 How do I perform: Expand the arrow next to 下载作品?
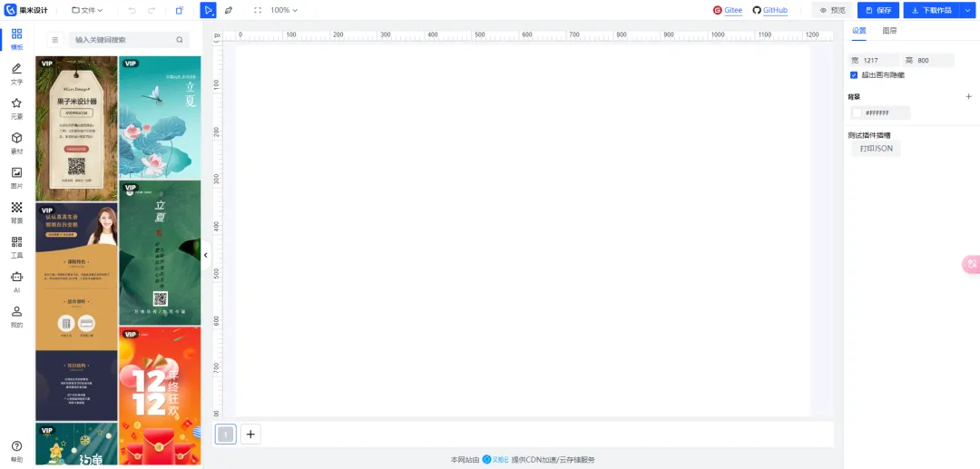[x=965, y=10]
